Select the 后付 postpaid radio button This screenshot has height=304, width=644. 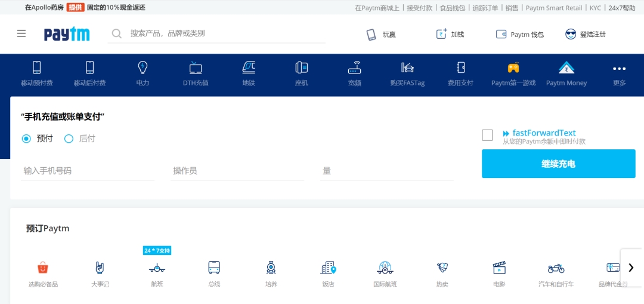click(69, 139)
